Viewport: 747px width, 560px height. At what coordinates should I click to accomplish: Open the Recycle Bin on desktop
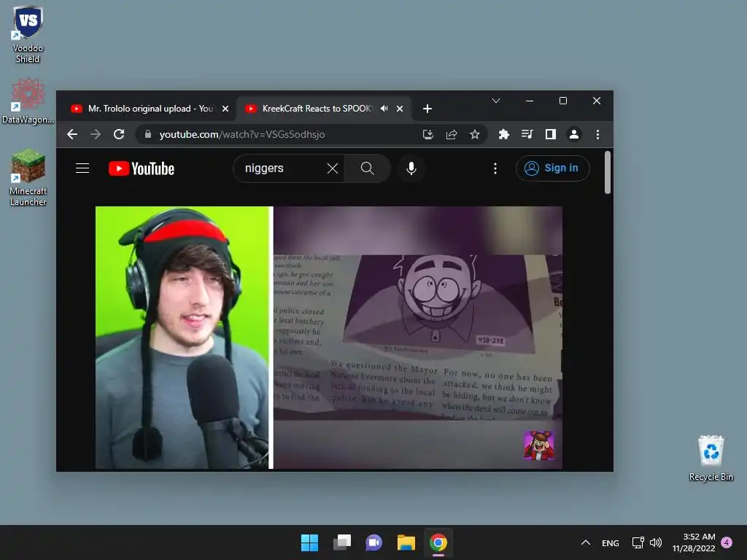pyautogui.click(x=711, y=458)
